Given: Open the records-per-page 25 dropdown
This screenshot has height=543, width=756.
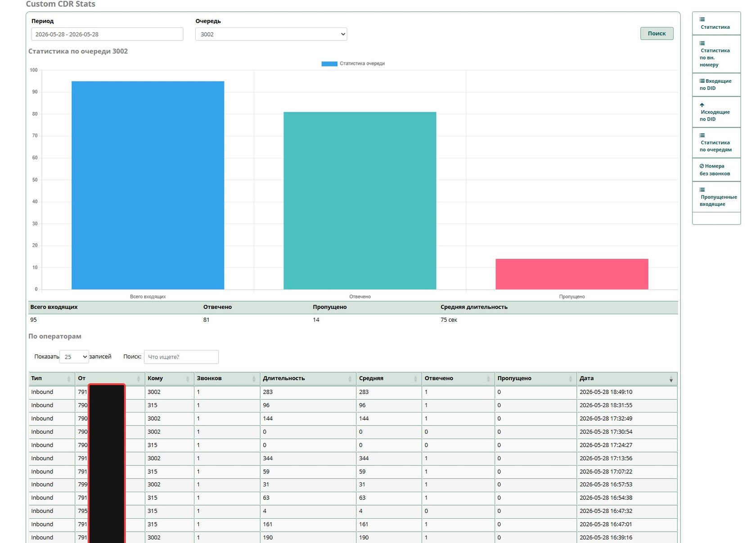Looking at the screenshot, I should [74, 357].
